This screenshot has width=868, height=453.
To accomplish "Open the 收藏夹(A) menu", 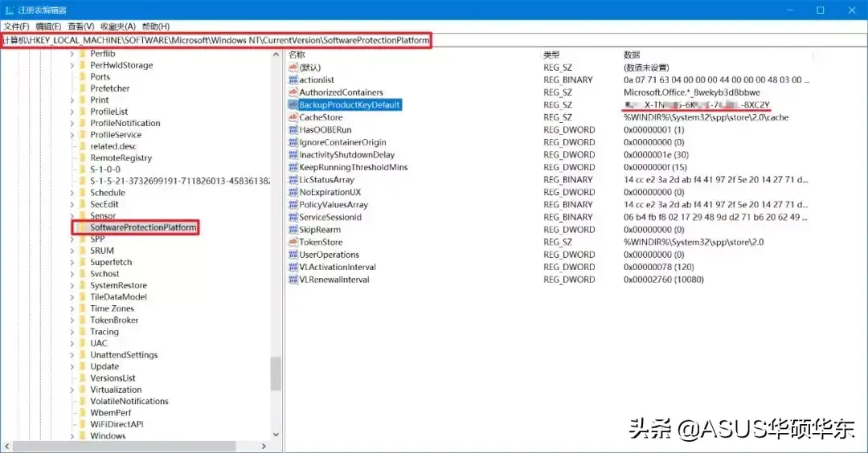I will pos(118,26).
